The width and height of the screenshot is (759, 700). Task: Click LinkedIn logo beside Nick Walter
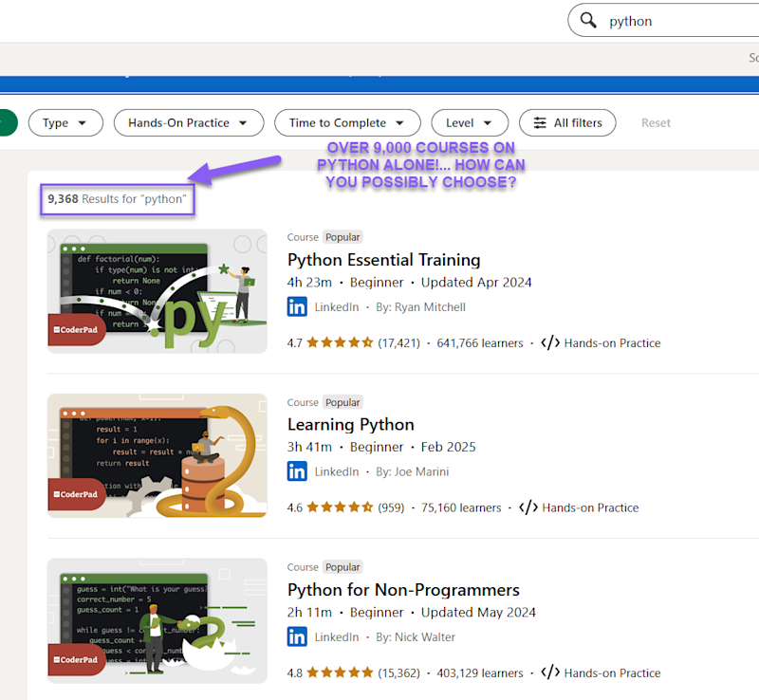click(x=297, y=636)
